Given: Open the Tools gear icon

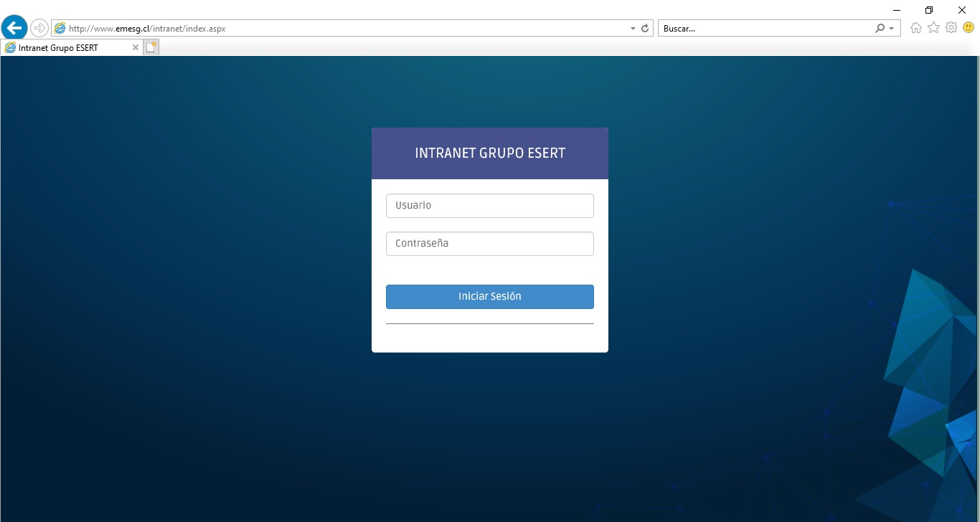Looking at the screenshot, I should [x=951, y=28].
